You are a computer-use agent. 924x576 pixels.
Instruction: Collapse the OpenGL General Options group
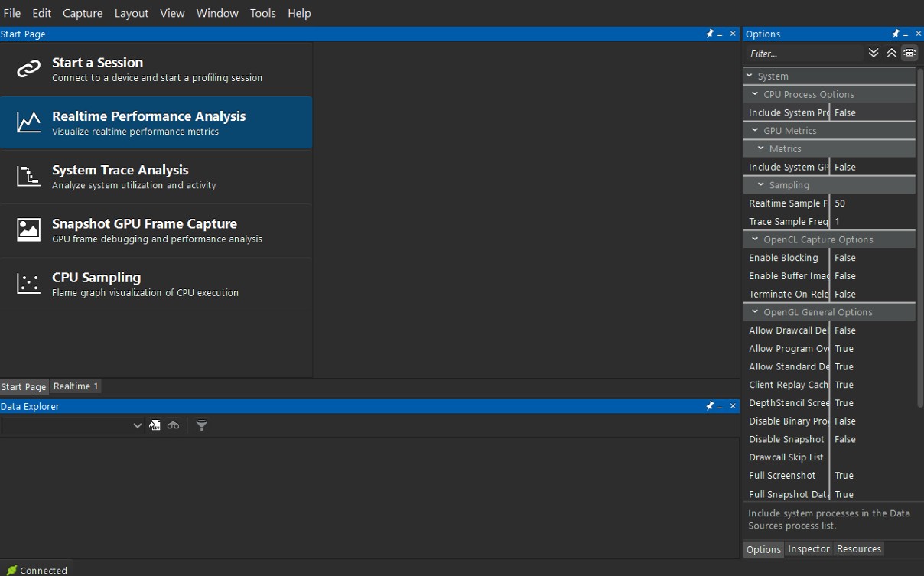click(756, 312)
